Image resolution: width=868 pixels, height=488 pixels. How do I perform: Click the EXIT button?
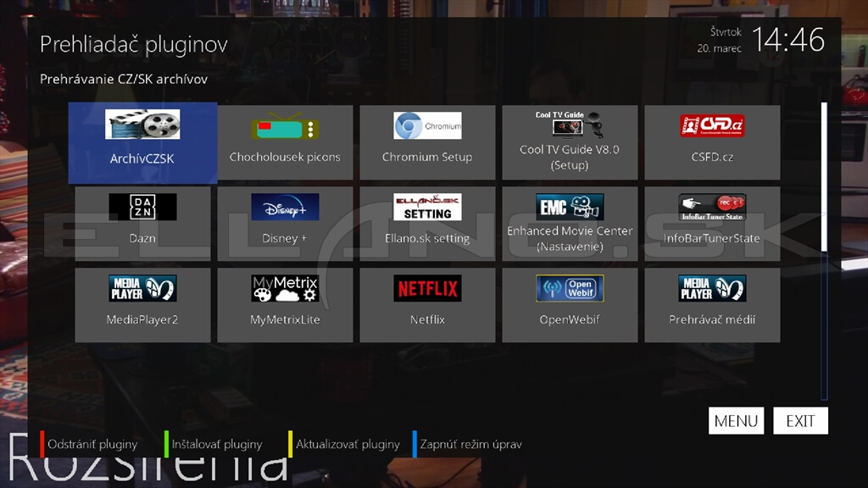[800, 421]
